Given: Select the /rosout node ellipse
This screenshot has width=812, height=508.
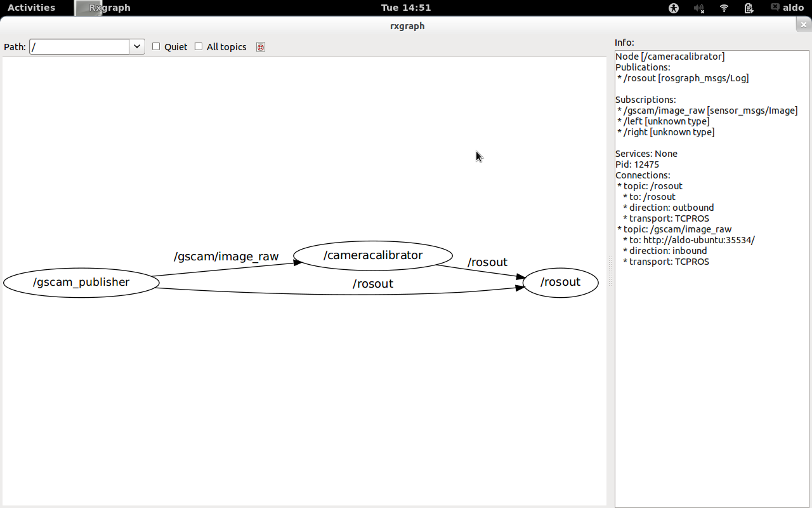Looking at the screenshot, I should 560,282.
